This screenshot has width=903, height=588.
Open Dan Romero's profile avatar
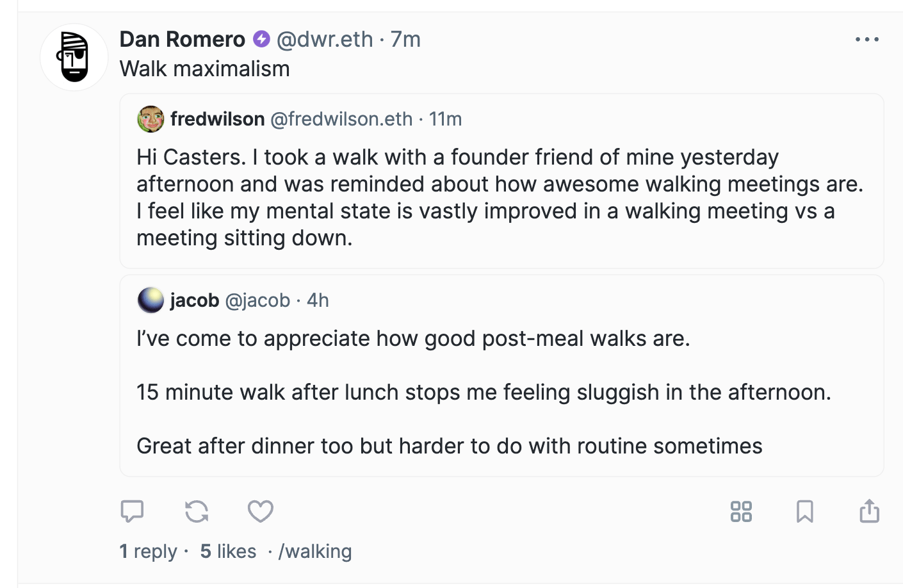74,58
